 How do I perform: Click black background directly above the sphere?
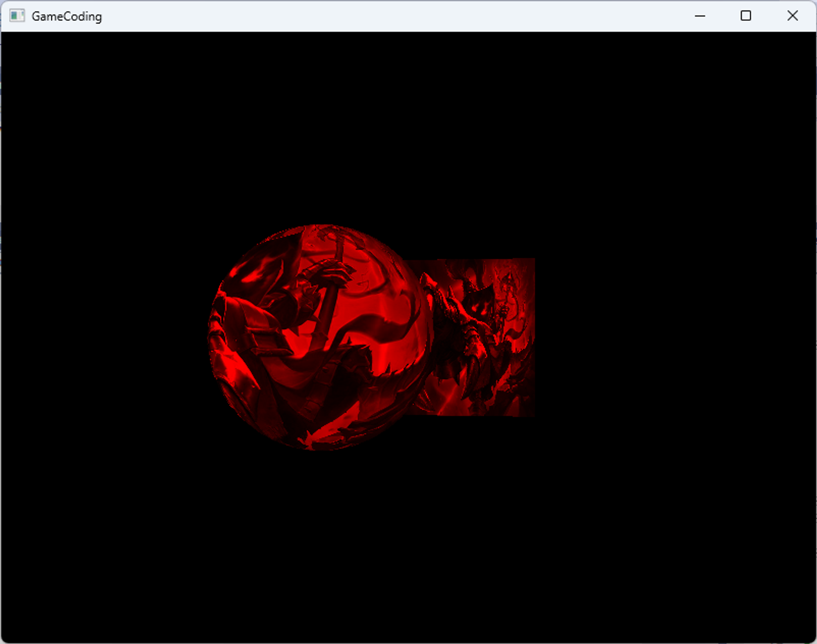tap(321, 143)
